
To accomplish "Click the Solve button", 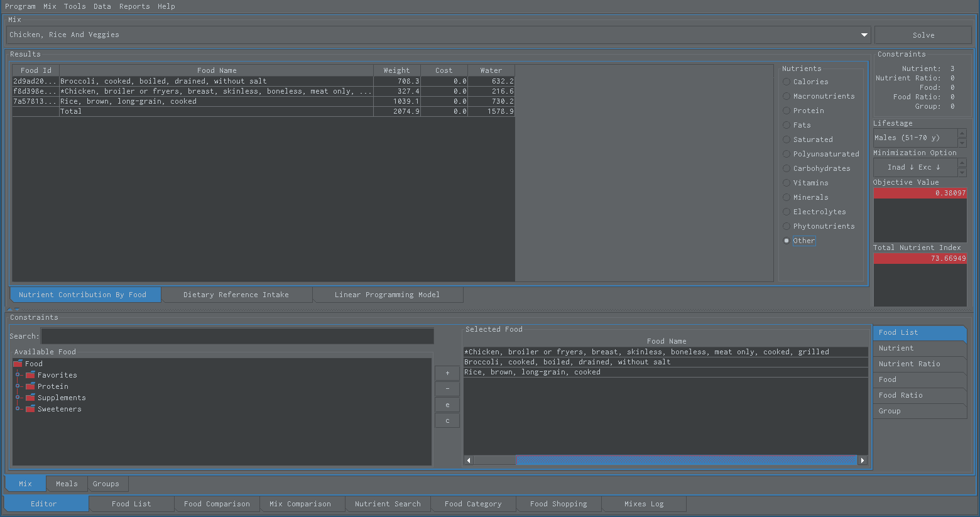I will pyautogui.click(x=923, y=35).
